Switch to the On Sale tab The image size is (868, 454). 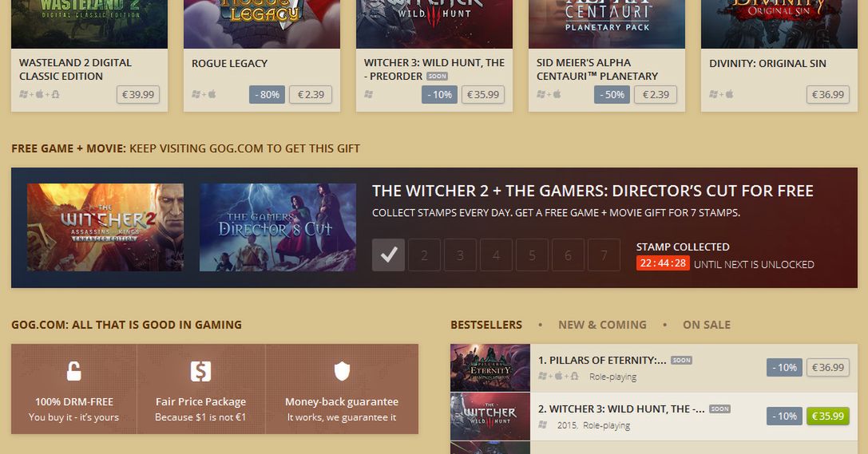pos(707,325)
